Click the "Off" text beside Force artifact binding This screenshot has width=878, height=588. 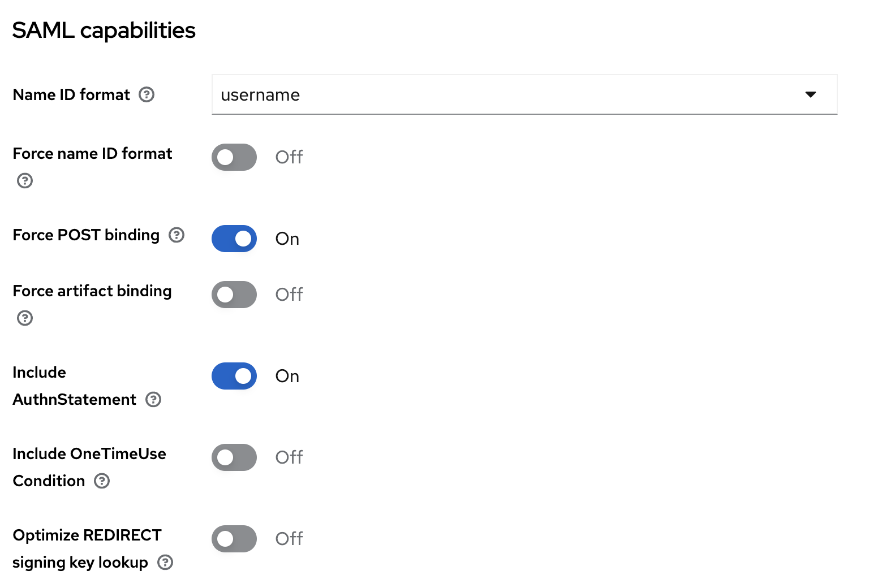pyautogui.click(x=289, y=295)
